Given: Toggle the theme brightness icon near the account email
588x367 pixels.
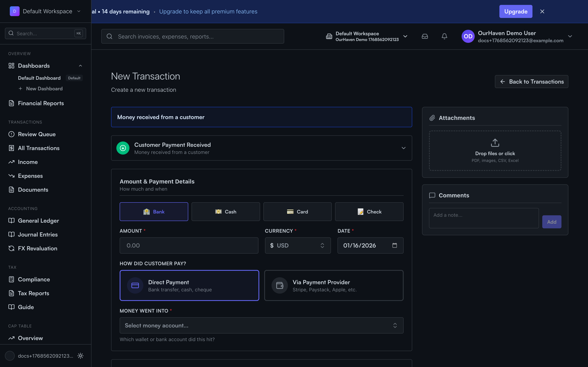Looking at the screenshot, I should (80, 356).
